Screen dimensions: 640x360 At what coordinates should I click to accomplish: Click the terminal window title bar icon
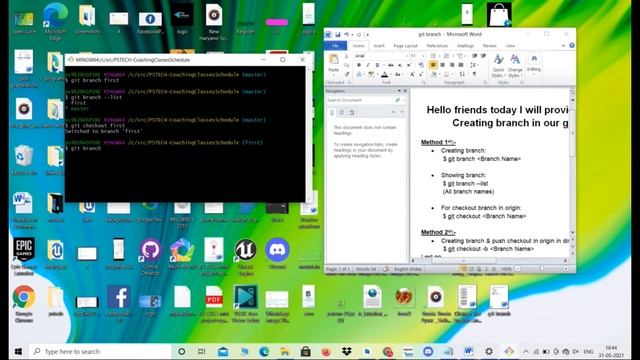pyautogui.click(x=71, y=60)
